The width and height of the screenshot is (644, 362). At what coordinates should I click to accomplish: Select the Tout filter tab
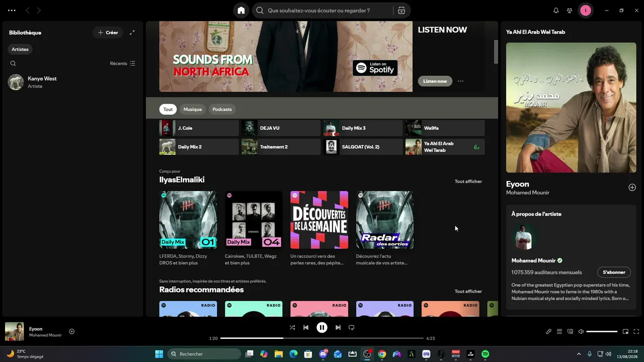click(x=168, y=109)
